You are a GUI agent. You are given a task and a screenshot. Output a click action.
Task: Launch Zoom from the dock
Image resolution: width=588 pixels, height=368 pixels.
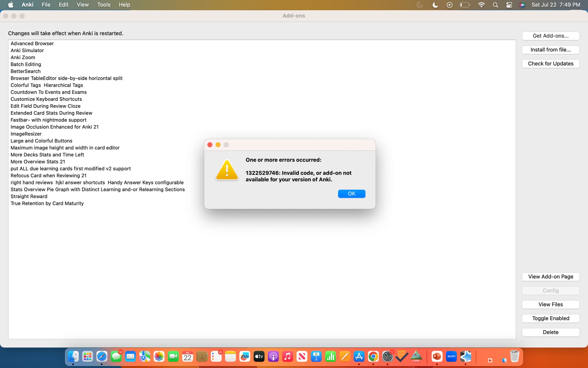(451, 356)
